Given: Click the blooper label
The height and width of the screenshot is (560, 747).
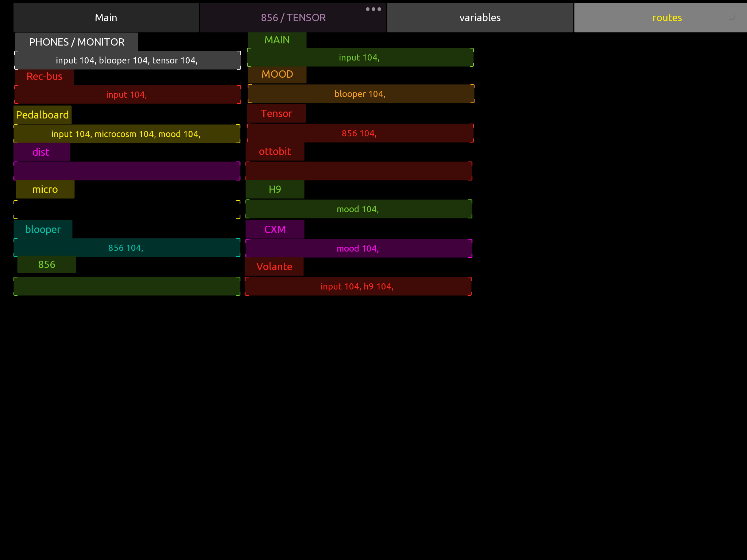Looking at the screenshot, I should pyautogui.click(x=43, y=229).
